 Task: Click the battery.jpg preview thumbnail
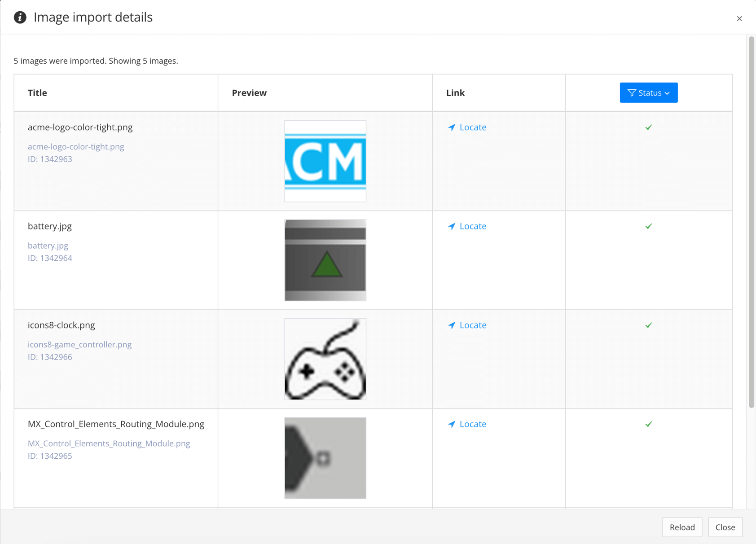point(325,260)
